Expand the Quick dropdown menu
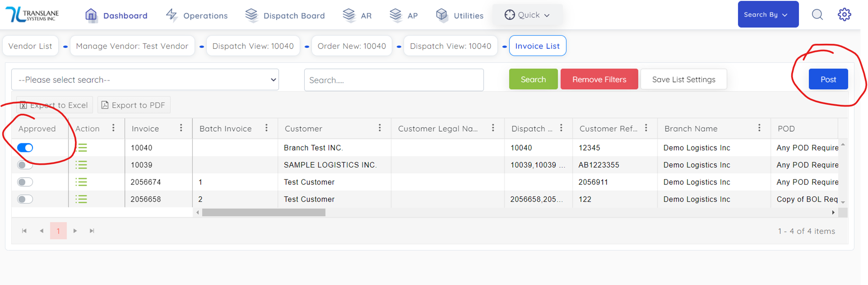Viewport: 868px width, 285px height. (x=527, y=15)
